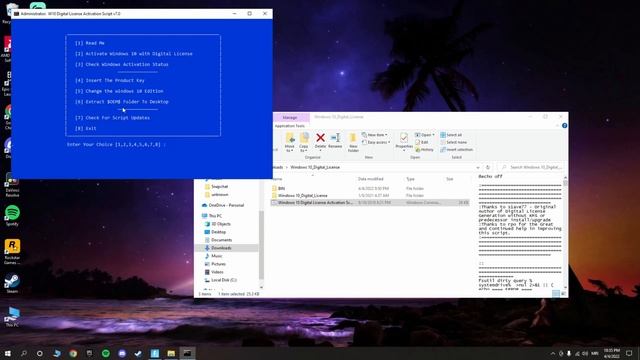Open the Application Tools tab
Screen dimensions: 640x360
click(x=289, y=126)
